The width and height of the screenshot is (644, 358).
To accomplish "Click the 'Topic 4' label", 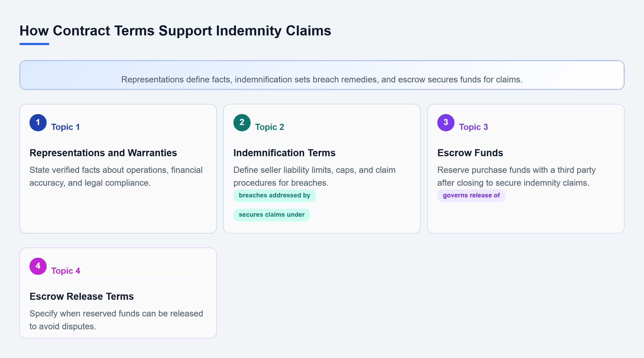I will (x=65, y=271).
